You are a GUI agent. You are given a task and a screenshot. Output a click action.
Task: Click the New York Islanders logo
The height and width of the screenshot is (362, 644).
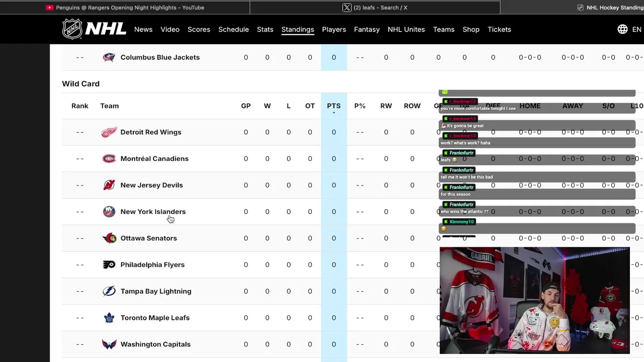click(x=109, y=212)
